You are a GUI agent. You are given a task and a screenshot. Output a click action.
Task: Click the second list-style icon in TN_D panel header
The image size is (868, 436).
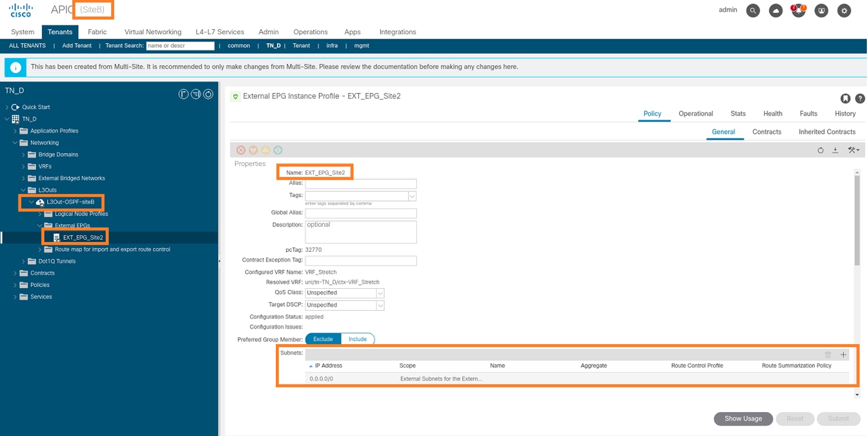pos(196,94)
